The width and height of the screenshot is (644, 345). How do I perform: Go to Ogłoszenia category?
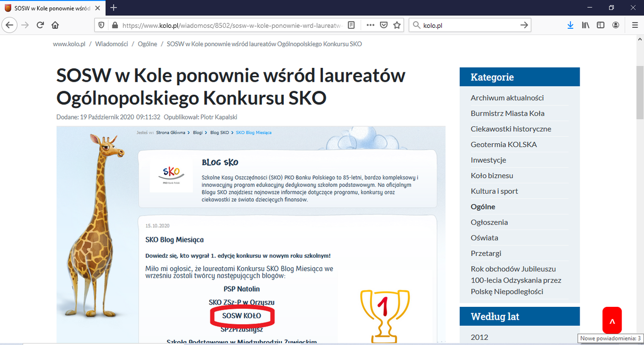click(x=489, y=222)
